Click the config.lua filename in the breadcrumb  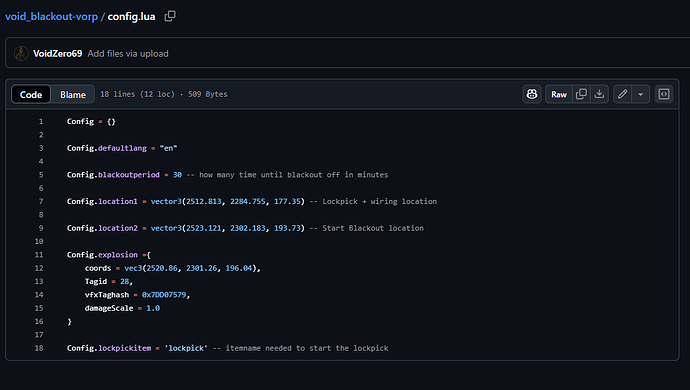pyautogui.click(x=131, y=16)
